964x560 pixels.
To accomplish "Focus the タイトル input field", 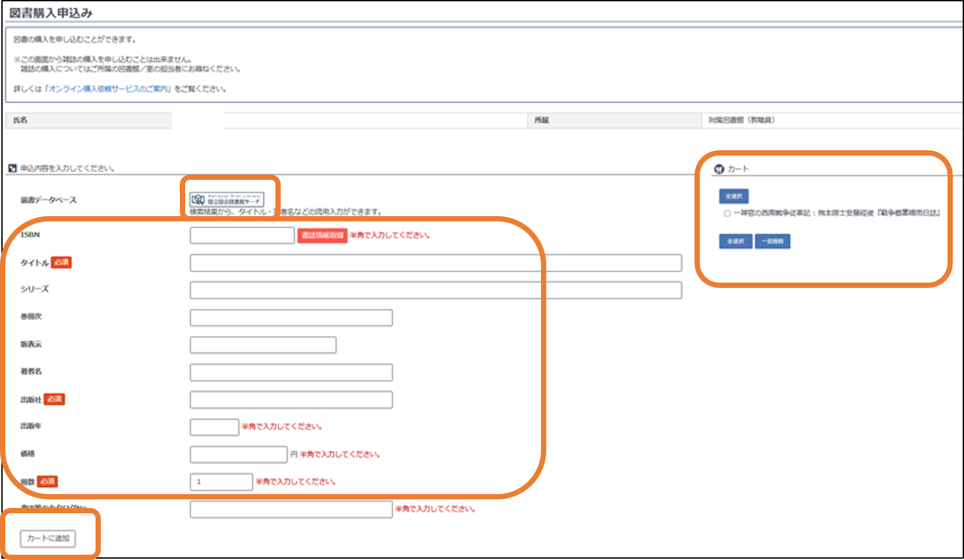I will pos(436,263).
